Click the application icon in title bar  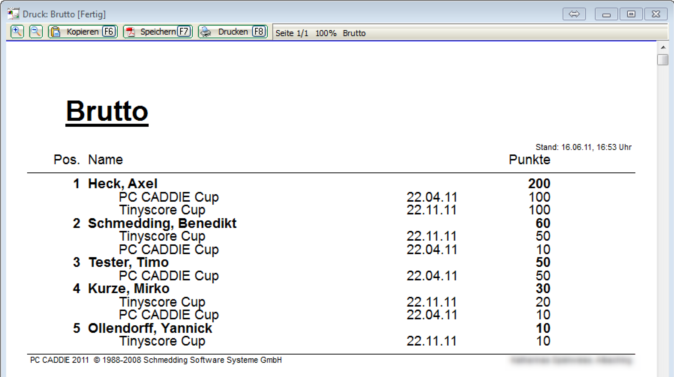pyautogui.click(x=13, y=14)
